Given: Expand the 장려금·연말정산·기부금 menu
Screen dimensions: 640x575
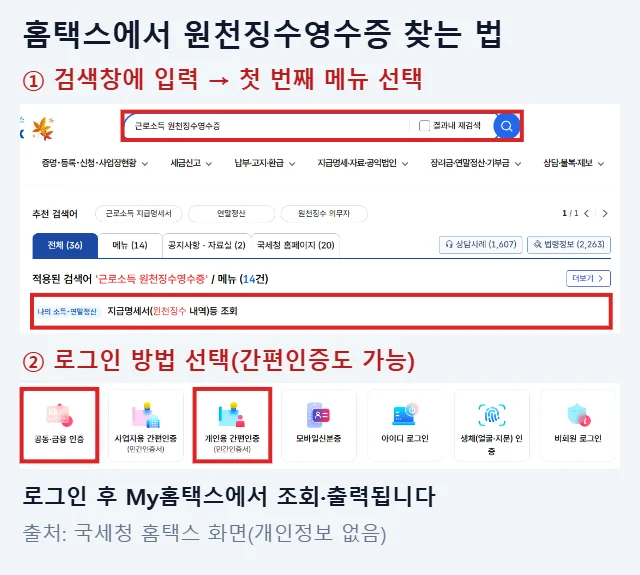Looking at the screenshot, I should coord(476,163).
